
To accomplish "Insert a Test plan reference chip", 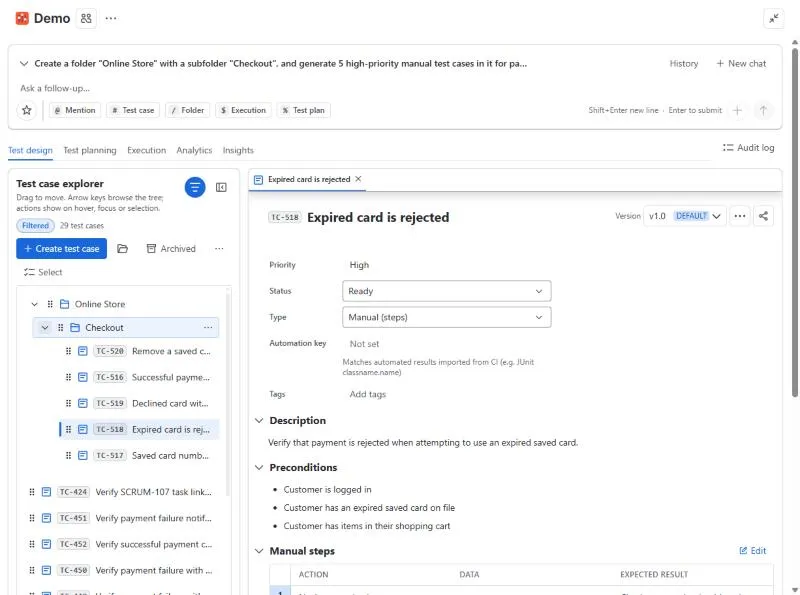I will 304,110.
